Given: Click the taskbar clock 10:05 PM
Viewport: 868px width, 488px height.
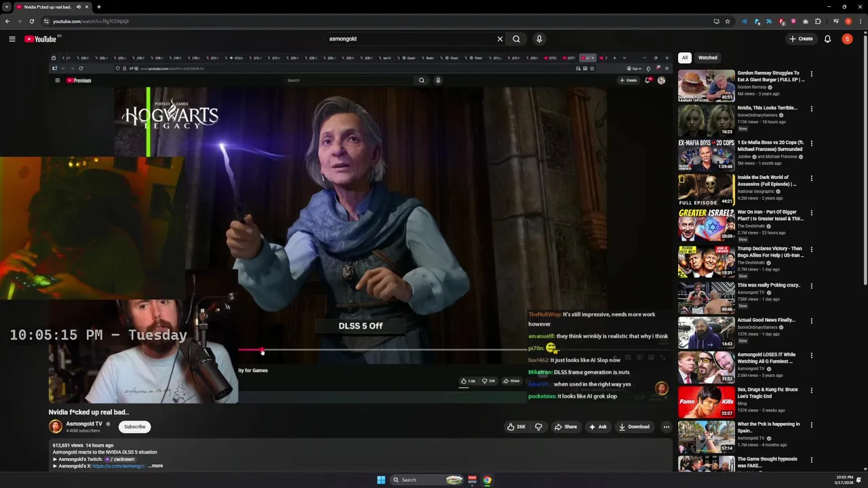Looking at the screenshot, I should pos(844,480).
